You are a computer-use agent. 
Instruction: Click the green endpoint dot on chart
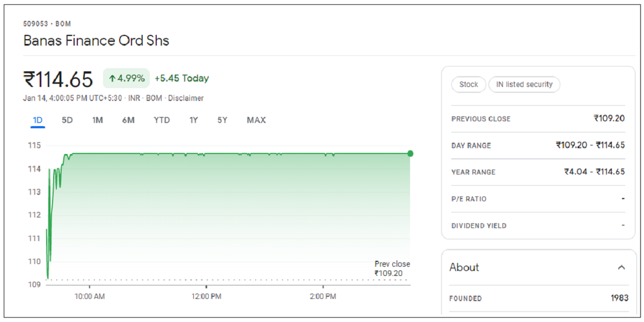coord(411,153)
